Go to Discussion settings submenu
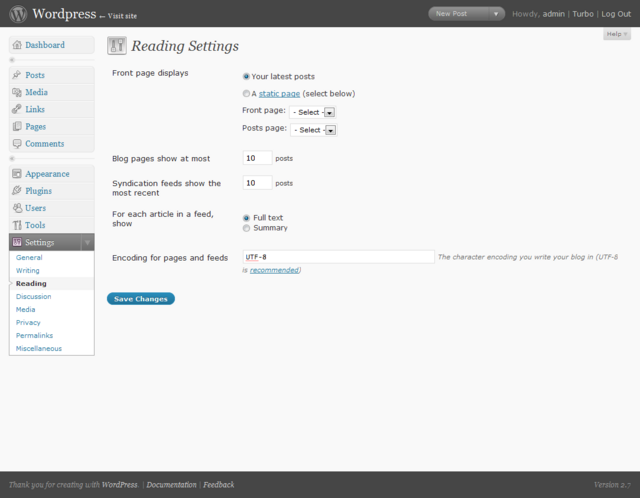The height and width of the screenshot is (498, 640). pos(33,297)
